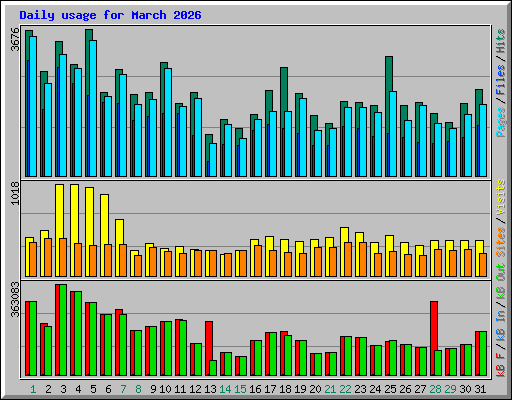Click day 28 on the x-axis
Screen dimensions: 512x400
click(435, 389)
